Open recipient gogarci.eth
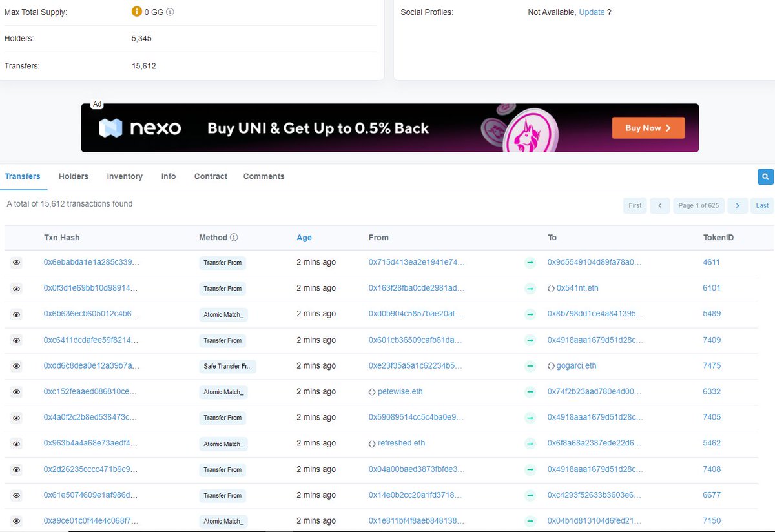 click(x=577, y=366)
